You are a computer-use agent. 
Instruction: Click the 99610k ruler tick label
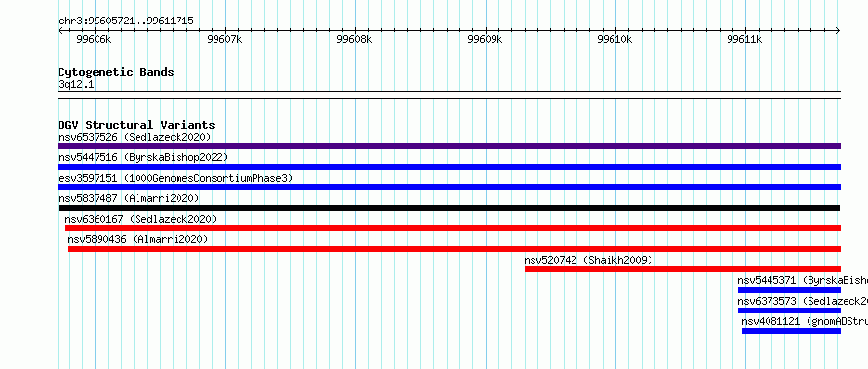tap(614, 39)
